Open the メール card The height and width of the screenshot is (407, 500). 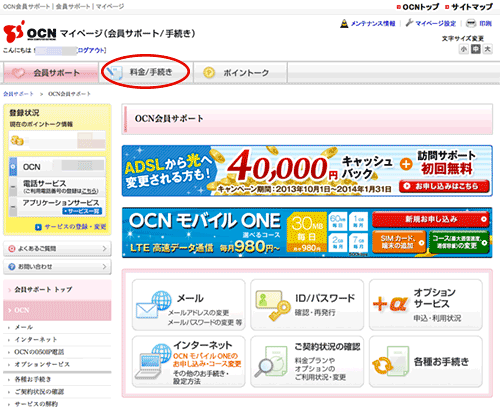[189, 305]
